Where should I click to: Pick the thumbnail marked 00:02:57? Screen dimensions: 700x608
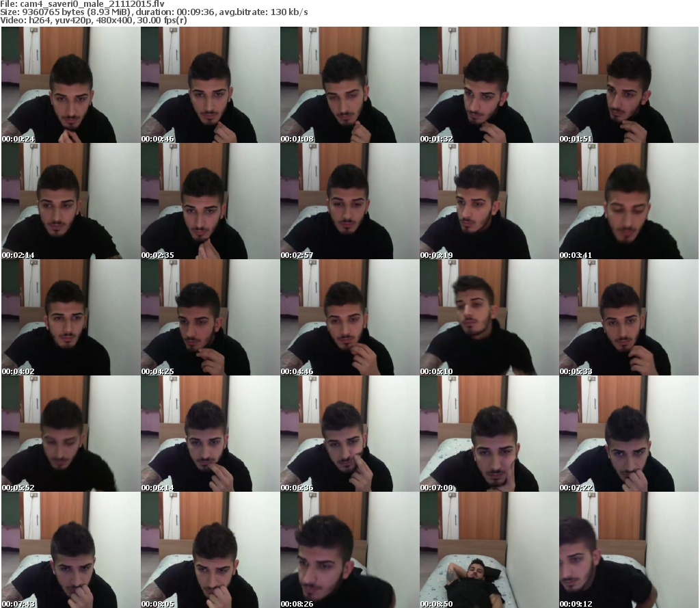point(349,201)
